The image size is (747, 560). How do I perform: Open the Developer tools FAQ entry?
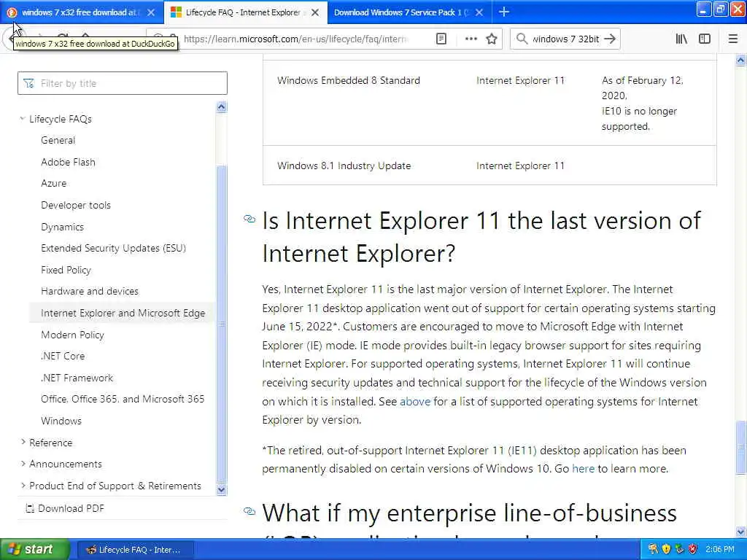76,205
